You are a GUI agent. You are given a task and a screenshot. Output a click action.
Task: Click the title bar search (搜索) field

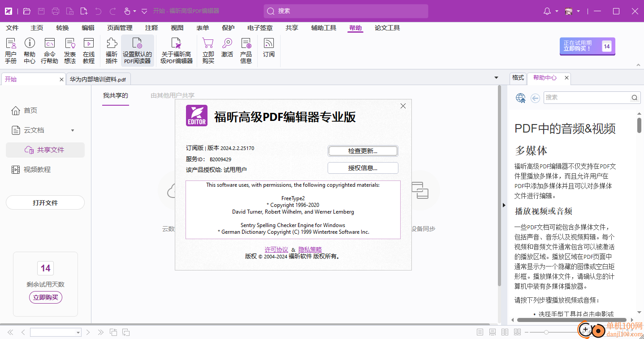click(x=346, y=11)
